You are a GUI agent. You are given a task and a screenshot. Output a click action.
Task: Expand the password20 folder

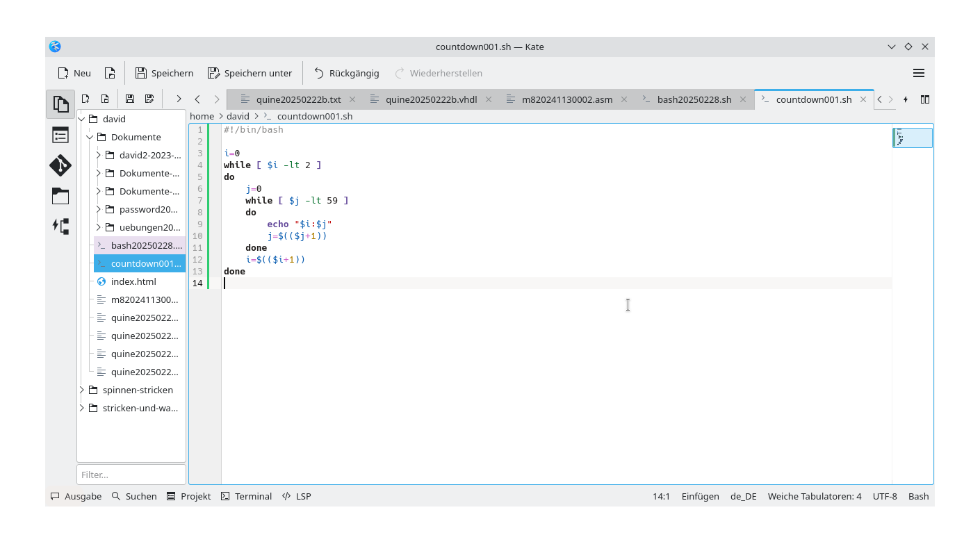(x=98, y=209)
